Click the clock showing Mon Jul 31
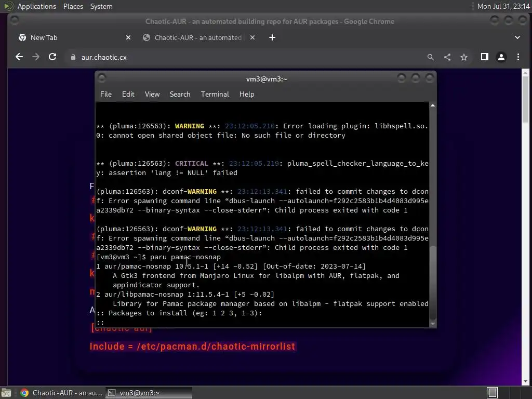 [503, 6]
